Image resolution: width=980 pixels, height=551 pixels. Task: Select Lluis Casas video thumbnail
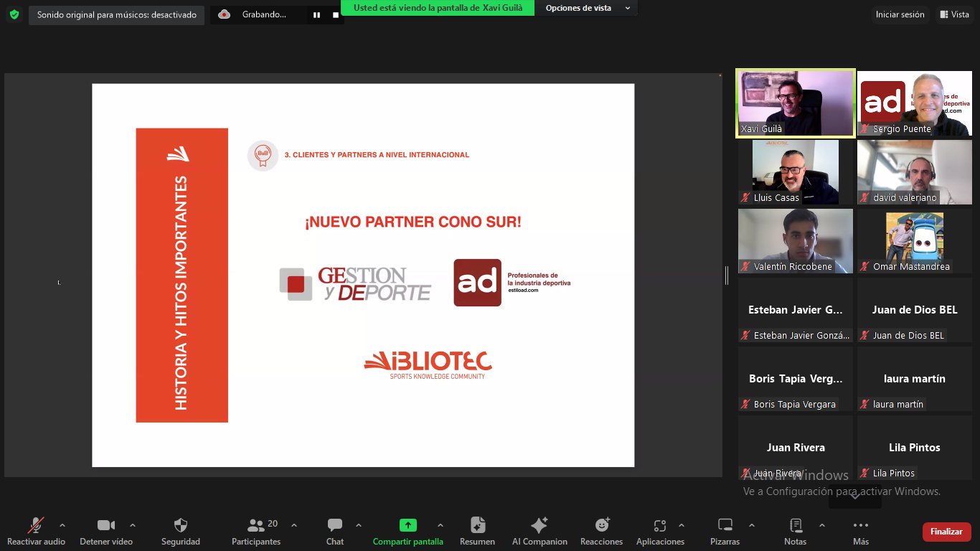(796, 172)
